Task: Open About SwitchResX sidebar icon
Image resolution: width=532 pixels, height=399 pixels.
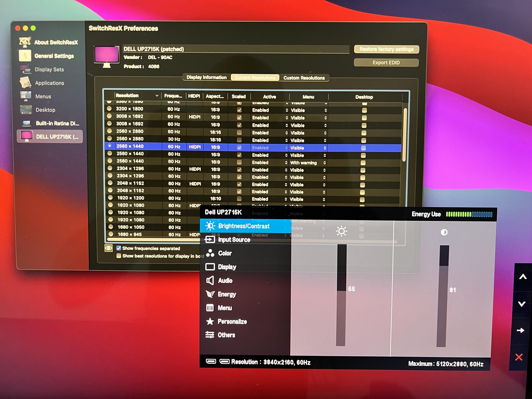Action: click(x=25, y=42)
